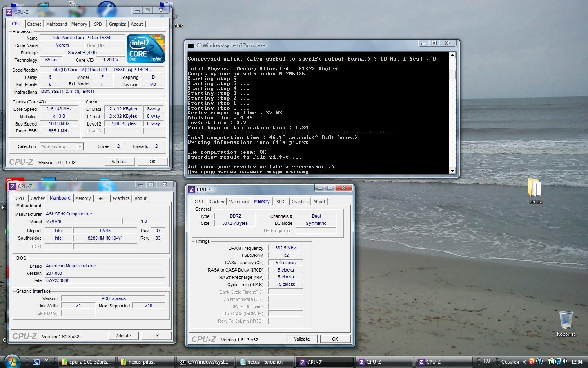Click the CPU-Z title icon in Memory window
Viewport: 588px width, 368px height.
point(192,189)
